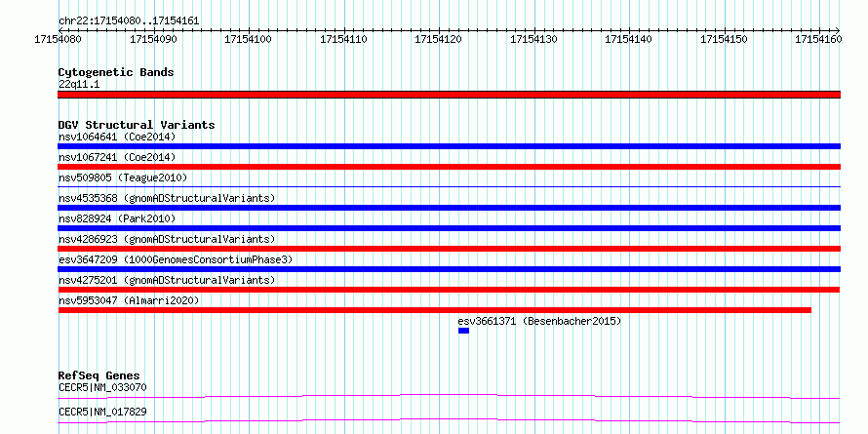Click ruler position 17154150
868x434 pixels.
pyautogui.click(x=725, y=39)
